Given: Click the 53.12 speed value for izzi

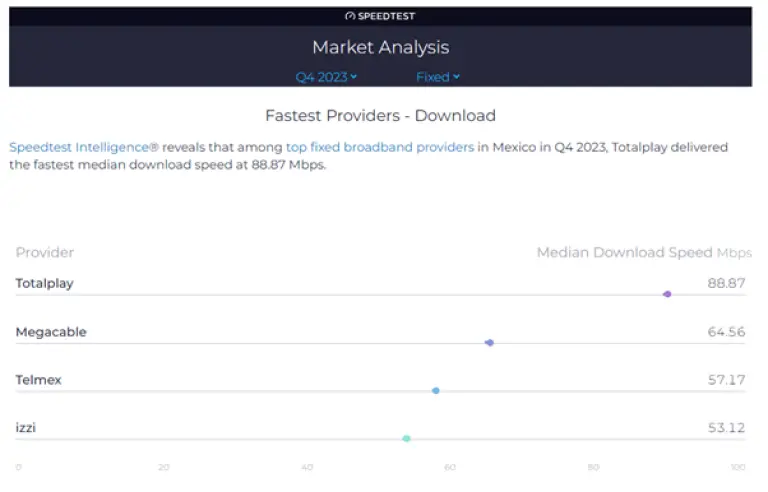Looking at the screenshot, I should (x=726, y=428).
